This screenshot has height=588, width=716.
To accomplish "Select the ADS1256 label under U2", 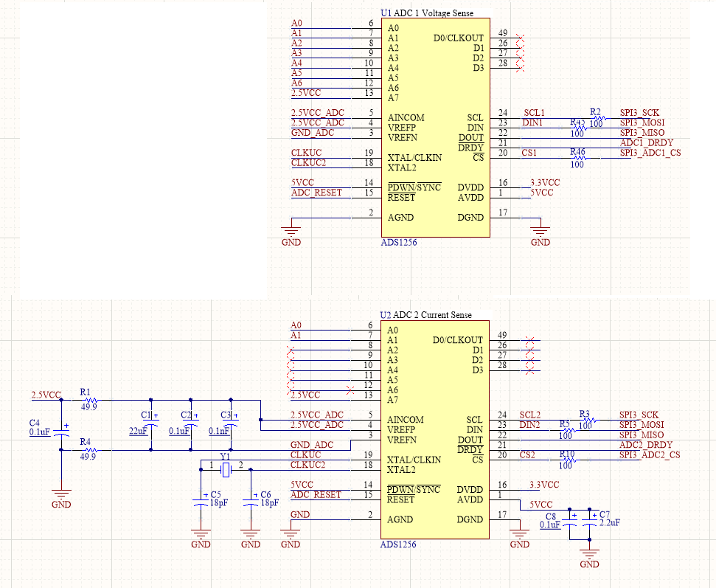I will 398,544.
